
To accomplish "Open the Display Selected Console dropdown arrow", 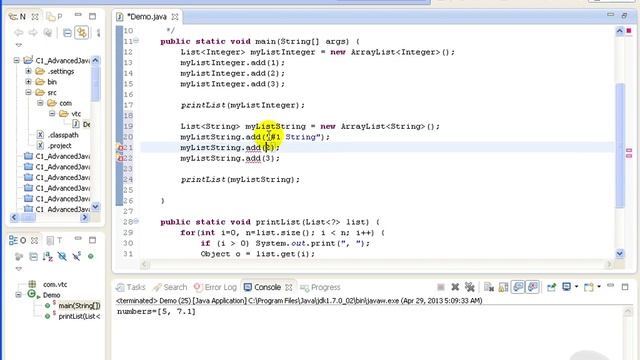I will click(x=576, y=287).
